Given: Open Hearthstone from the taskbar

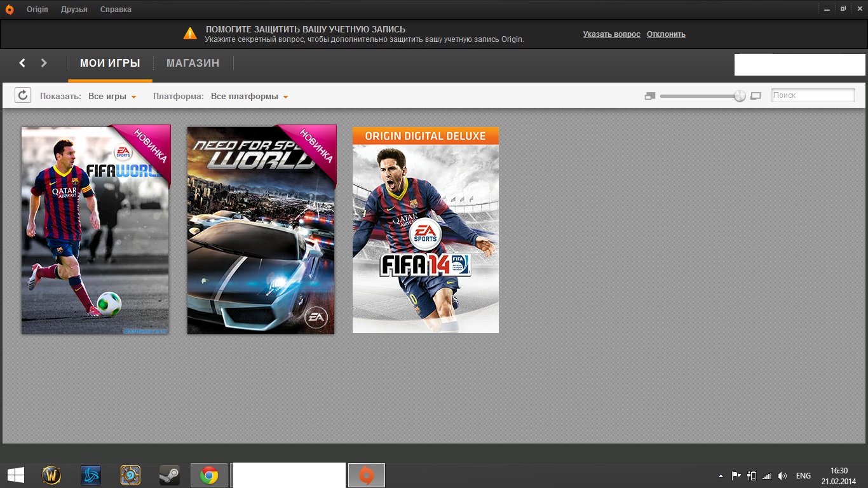Looking at the screenshot, I should point(130,475).
